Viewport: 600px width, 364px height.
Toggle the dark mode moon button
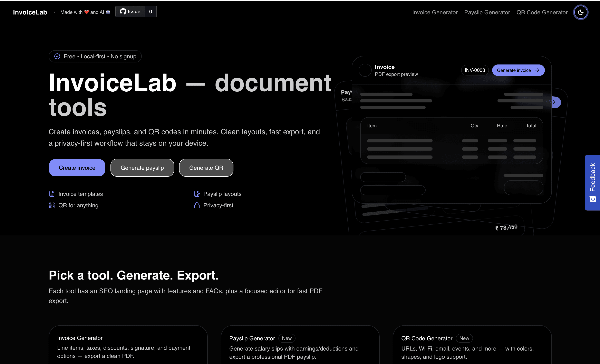tap(581, 12)
